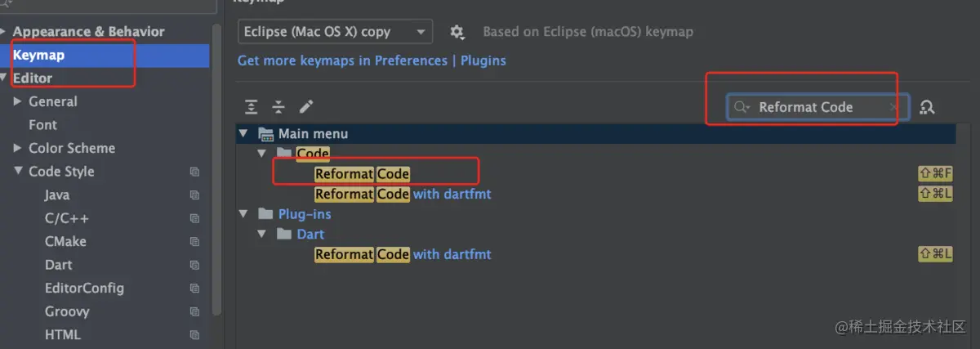This screenshot has height=349, width=980.
Task: Open the Font settings page
Action: (42, 125)
